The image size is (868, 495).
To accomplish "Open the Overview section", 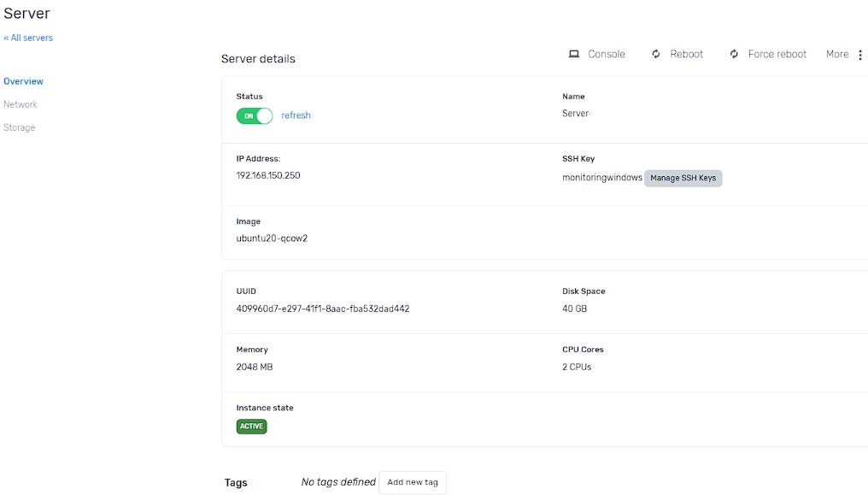I will click(23, 81).
